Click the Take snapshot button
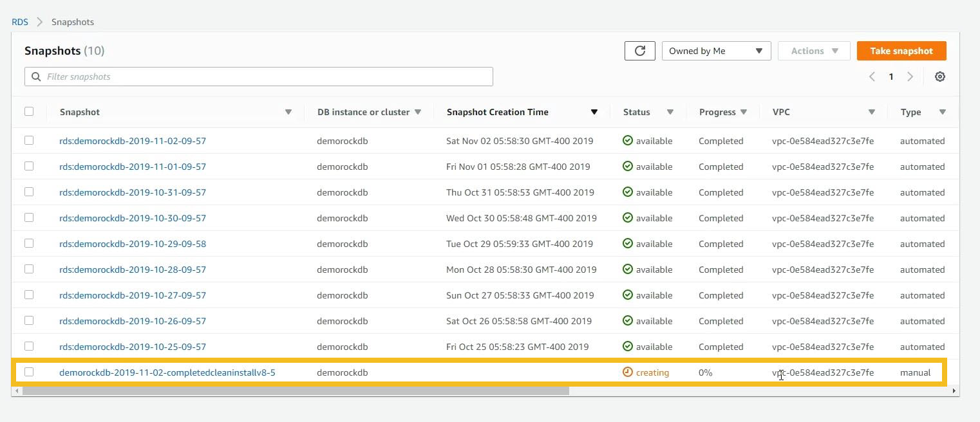This screenshot has width=980, height=422. click(901, 51)
